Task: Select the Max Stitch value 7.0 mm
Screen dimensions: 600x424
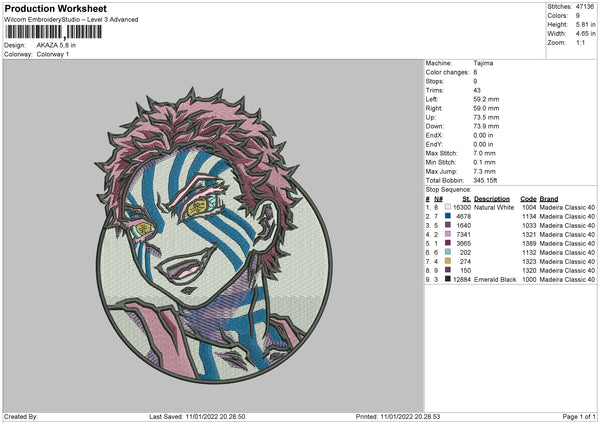Action: tap(484, 153)
